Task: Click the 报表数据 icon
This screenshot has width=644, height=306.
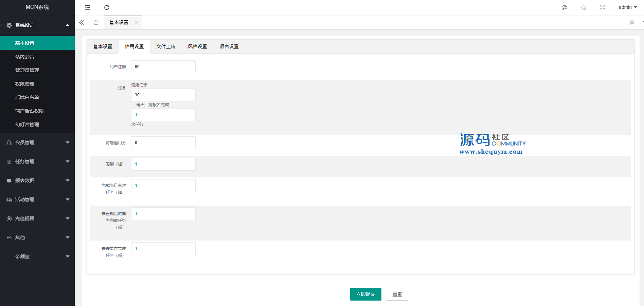Action: point(9,181)
